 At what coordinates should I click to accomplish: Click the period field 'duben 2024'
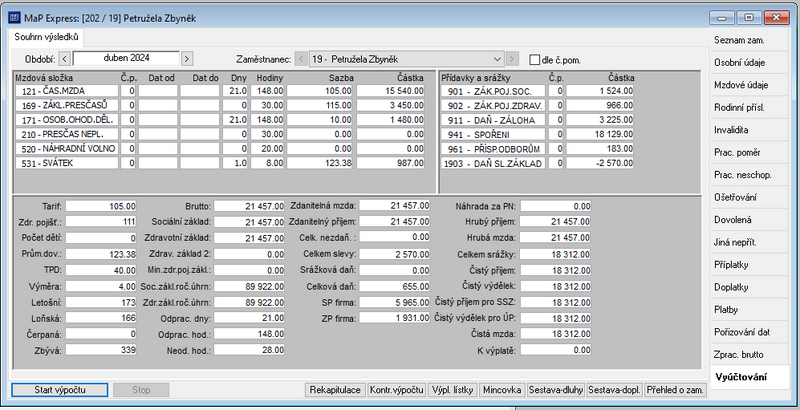126,58
